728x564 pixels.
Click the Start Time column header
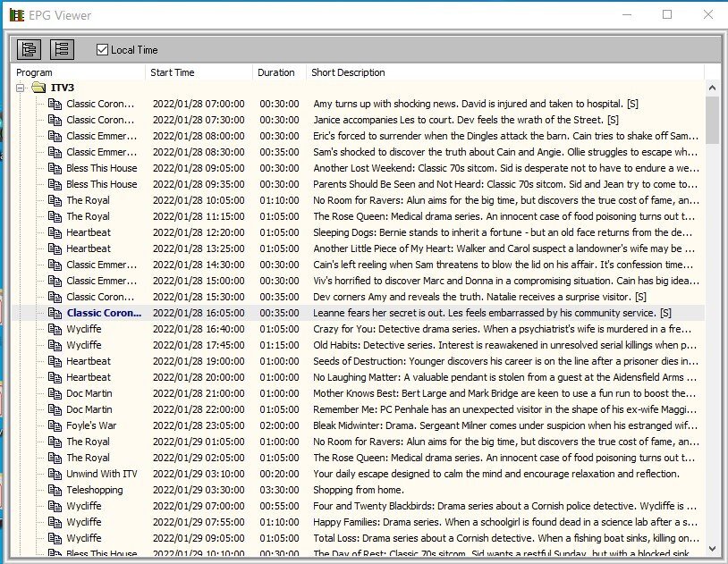[x=199, y=72]
